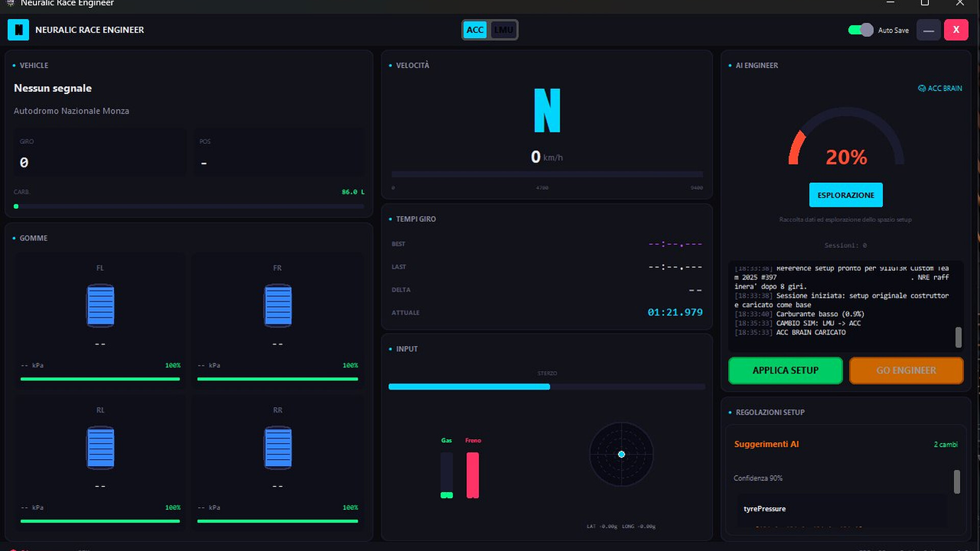The image size is (980, 551).
Task: Click the RPM progress bar
Action: (x=547, y=174)
